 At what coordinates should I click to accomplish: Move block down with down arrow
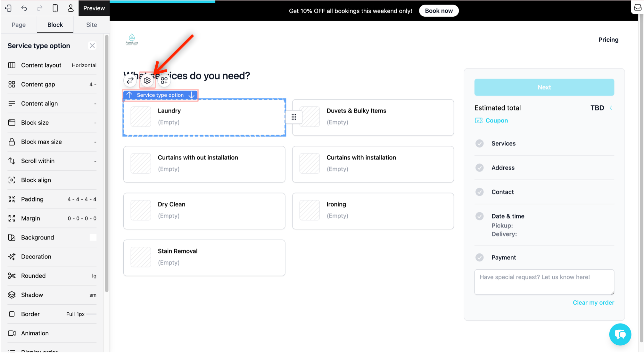192,95
